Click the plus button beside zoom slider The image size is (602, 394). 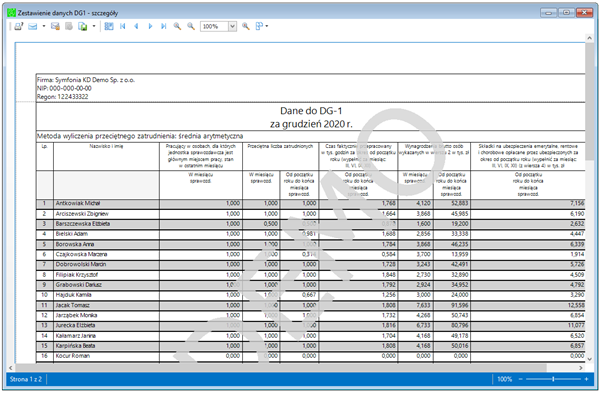point(586,379)
